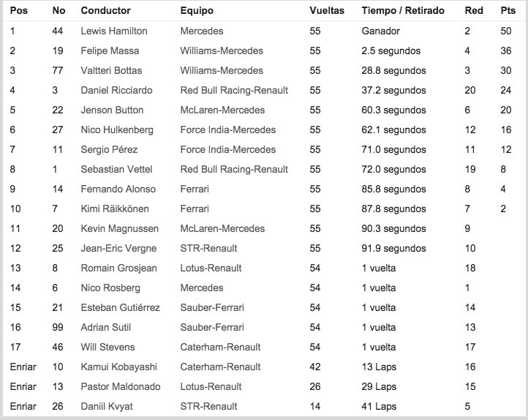The height and width of the screenshot is (420, 528).
Task: Click on Sebastian Vettel
Action: (116, 169)
